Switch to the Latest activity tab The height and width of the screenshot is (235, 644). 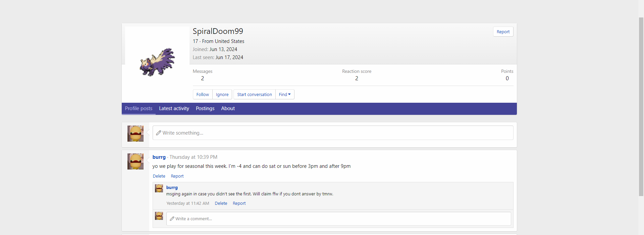tap(174, 108)
